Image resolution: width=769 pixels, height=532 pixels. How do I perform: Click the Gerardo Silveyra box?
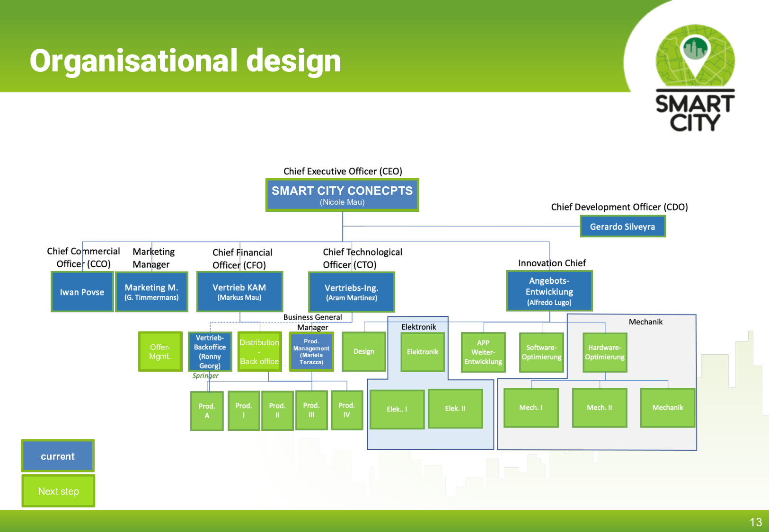(x=622, y=227)
